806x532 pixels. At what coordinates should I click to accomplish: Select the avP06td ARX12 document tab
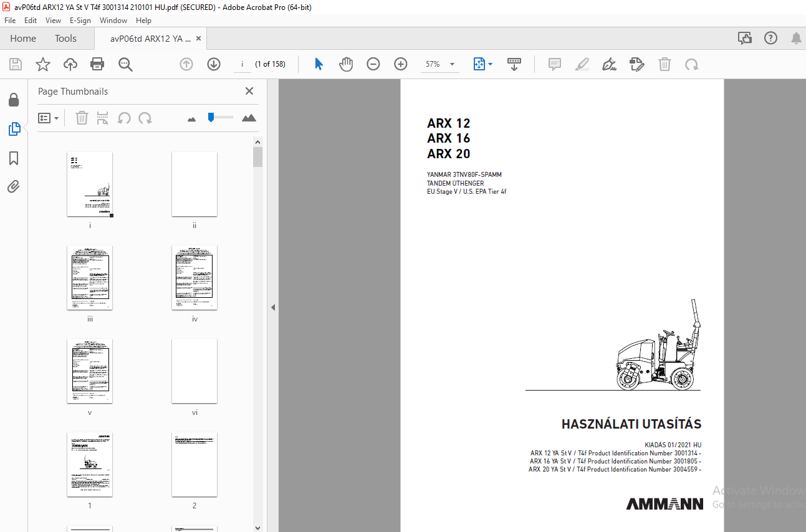[150, 38]
